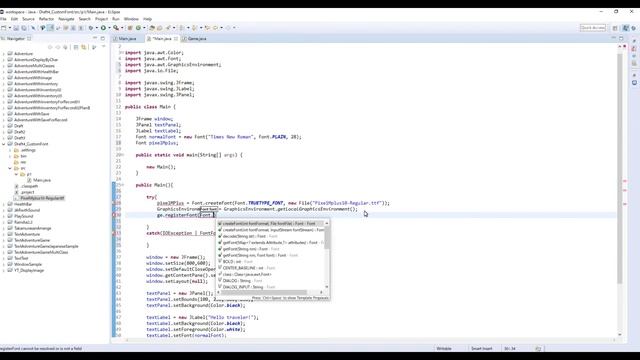
Task: Click the External Tools run icon
Action: coord(116,28)
